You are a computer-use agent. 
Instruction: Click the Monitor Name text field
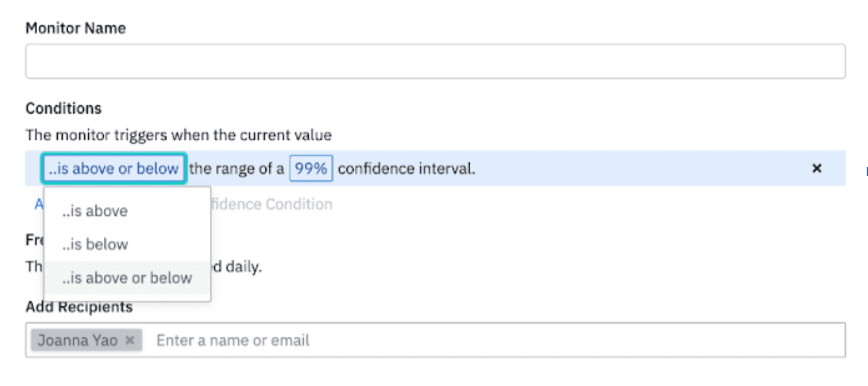coord(435,62)
